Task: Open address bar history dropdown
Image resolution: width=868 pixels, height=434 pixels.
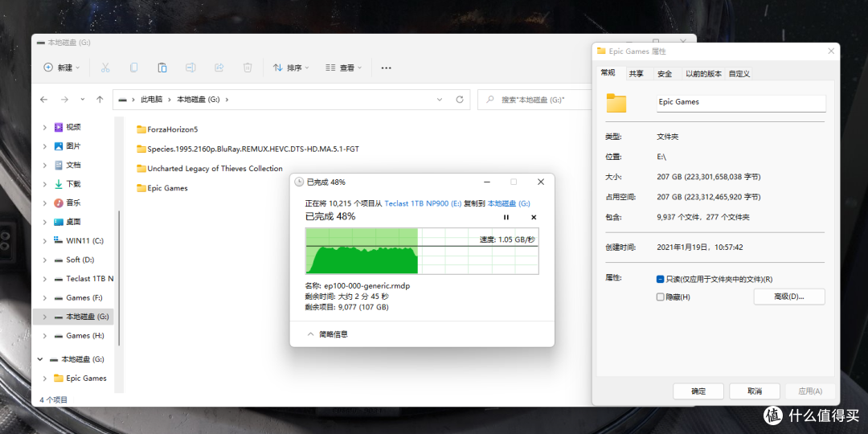Action: (x=440, y=100)
